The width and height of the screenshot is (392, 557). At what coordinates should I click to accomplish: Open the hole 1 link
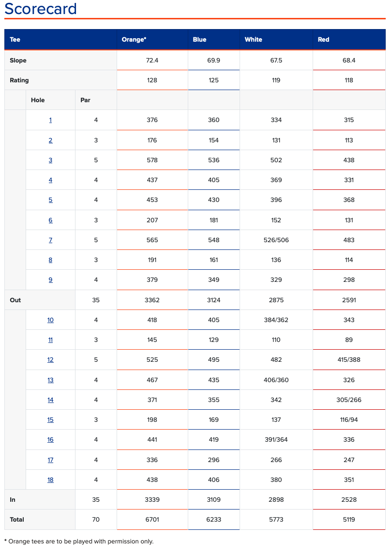(x=50, y=120)
